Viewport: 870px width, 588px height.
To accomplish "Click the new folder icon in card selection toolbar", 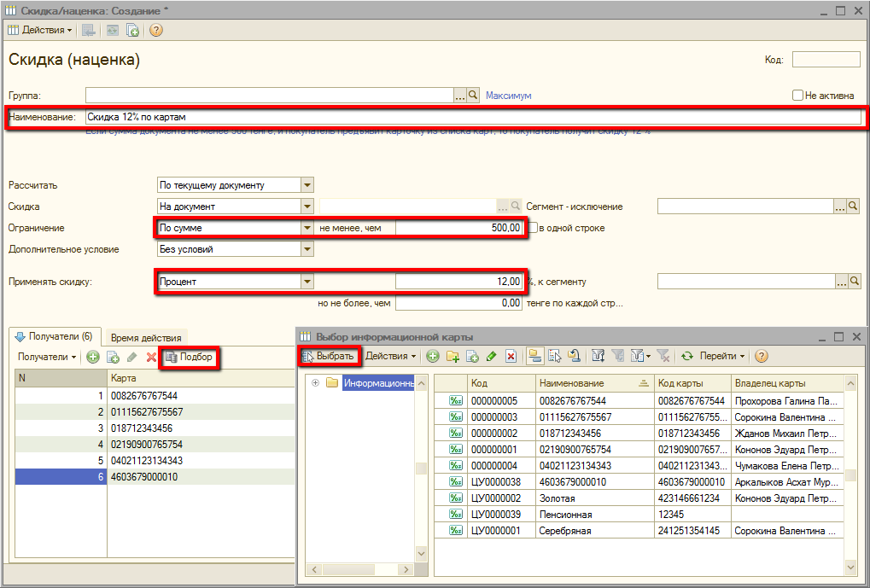I will pyautogui.click(x=453, y=356).
